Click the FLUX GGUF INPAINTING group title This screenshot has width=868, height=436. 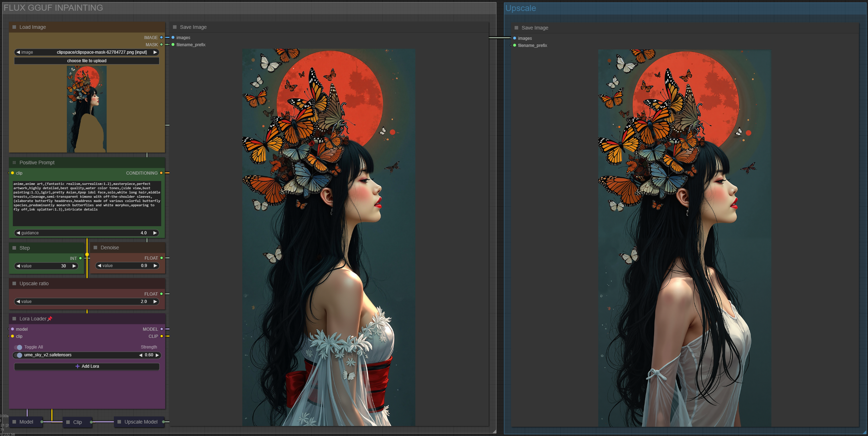click(x=53, y=8)
